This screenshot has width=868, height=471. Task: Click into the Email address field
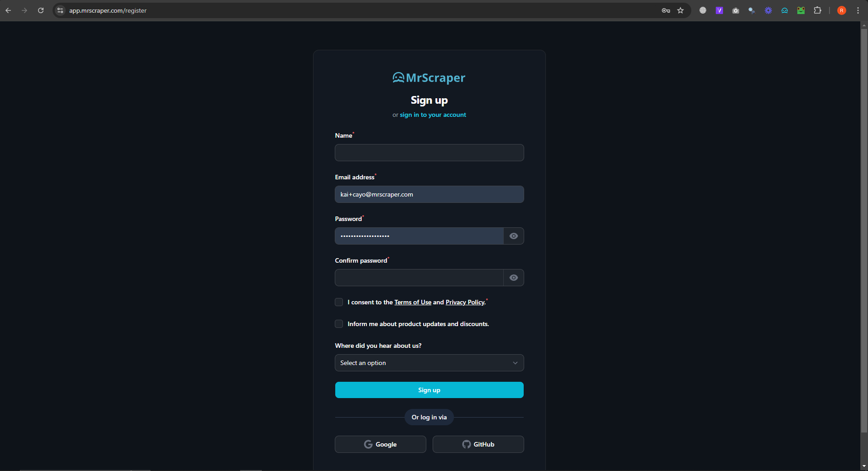click(x=429, y=194)
